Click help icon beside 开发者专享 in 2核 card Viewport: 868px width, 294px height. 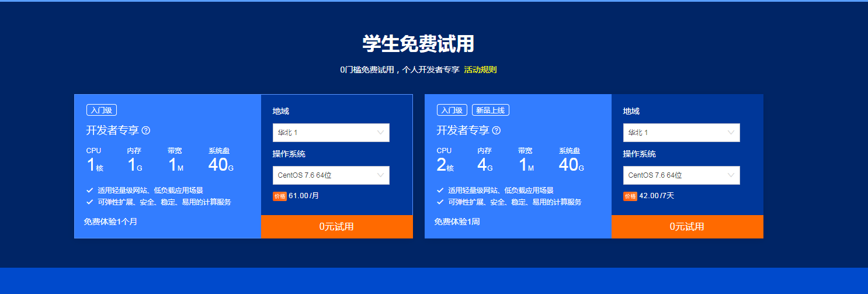(497, 130)
